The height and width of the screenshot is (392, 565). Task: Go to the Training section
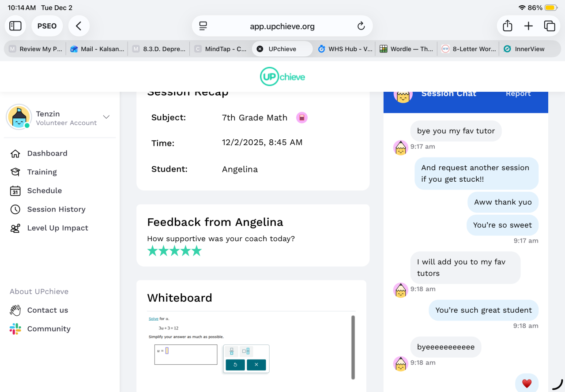click(42, 172)
